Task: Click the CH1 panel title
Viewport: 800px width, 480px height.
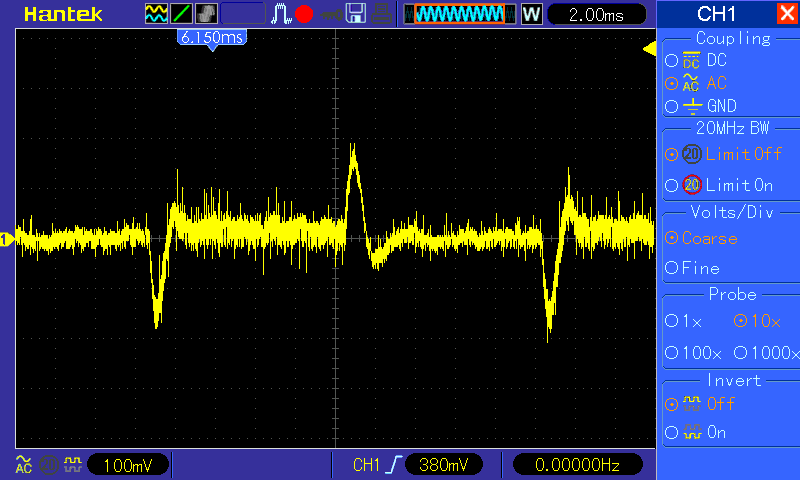Action: tap(716, 14)
